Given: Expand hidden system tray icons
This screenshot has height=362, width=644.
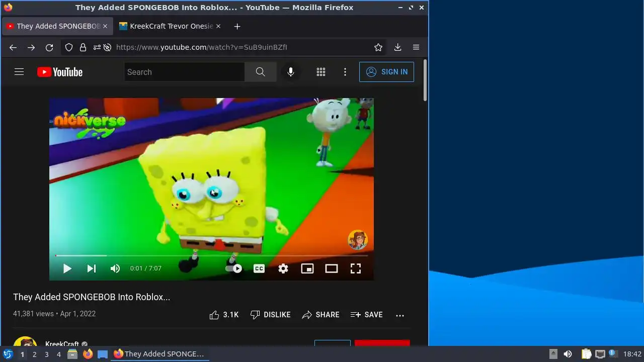Looking at the screenshot, I should coord(553,354).
